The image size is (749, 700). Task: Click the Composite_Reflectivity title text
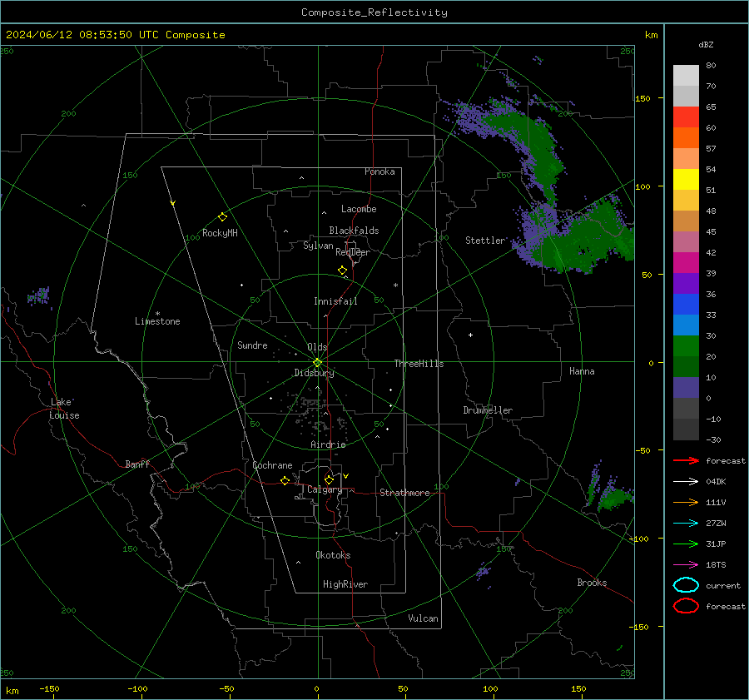pyautogui.click(x=374, y=12)
